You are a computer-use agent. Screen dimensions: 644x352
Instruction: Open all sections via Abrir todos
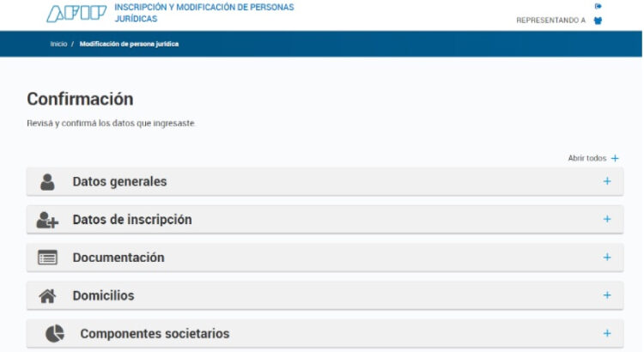pos(587,158)
